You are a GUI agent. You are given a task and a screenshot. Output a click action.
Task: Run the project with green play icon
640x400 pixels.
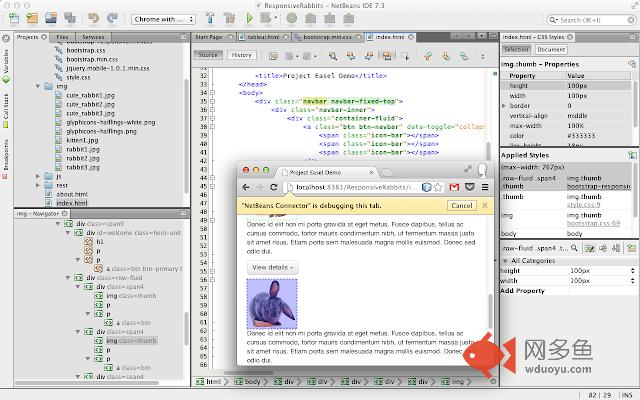point(249,18)
